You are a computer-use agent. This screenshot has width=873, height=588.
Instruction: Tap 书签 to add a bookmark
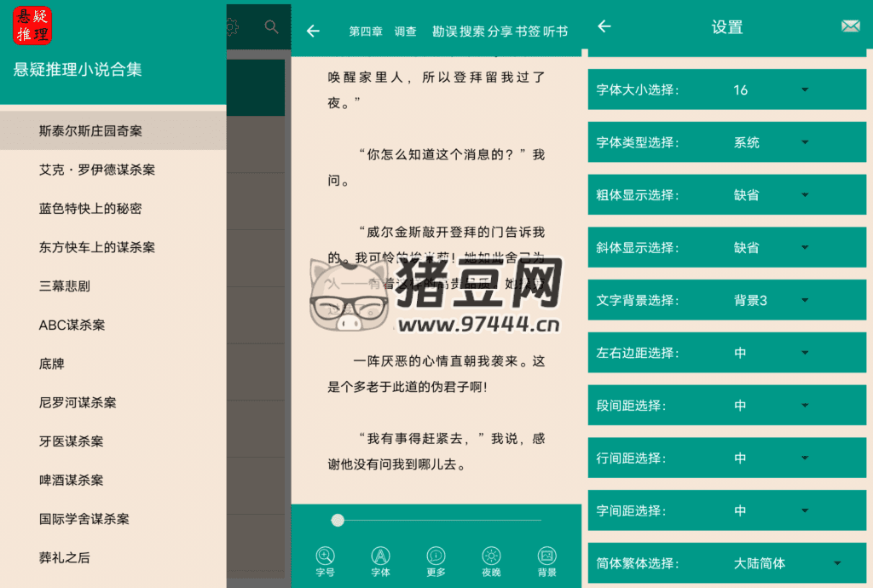[528, 32]
